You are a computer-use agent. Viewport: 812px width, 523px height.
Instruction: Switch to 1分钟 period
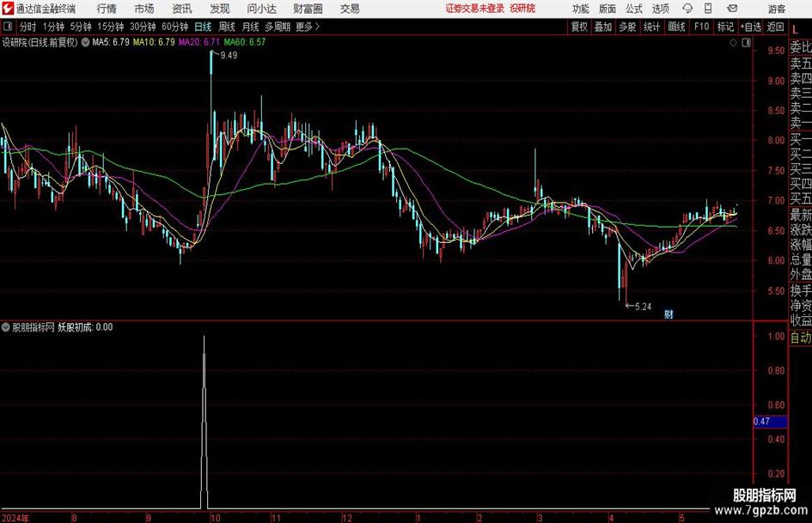coord(52,27)
